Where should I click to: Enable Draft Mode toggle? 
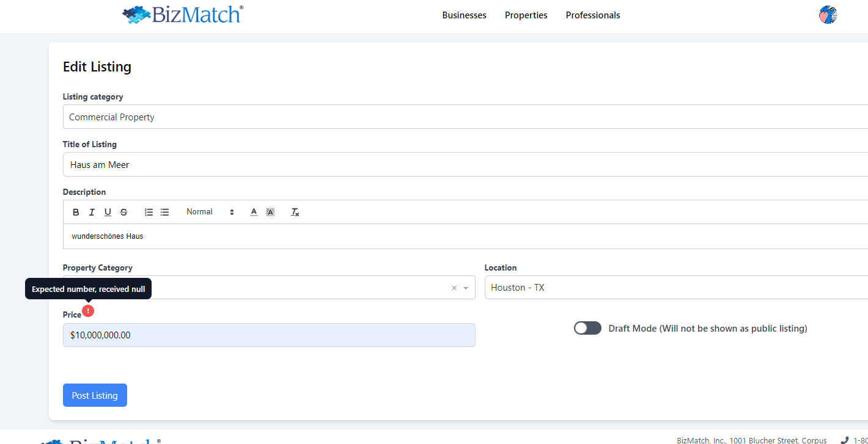click(587, 329)
